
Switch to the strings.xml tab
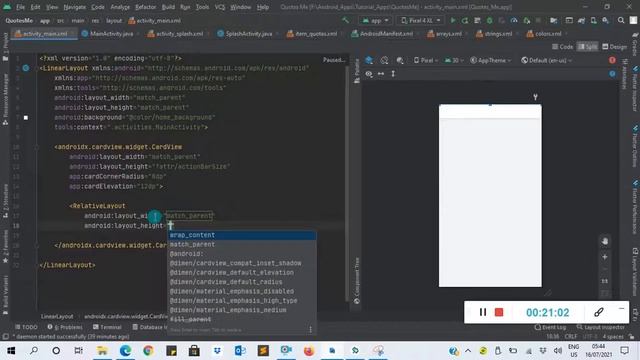(x=494, y=34)
